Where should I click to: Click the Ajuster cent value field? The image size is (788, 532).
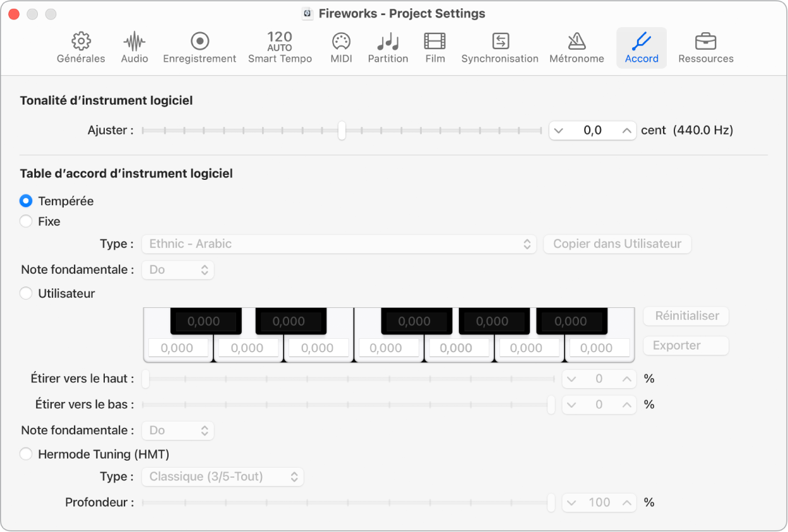coord(592,131)
